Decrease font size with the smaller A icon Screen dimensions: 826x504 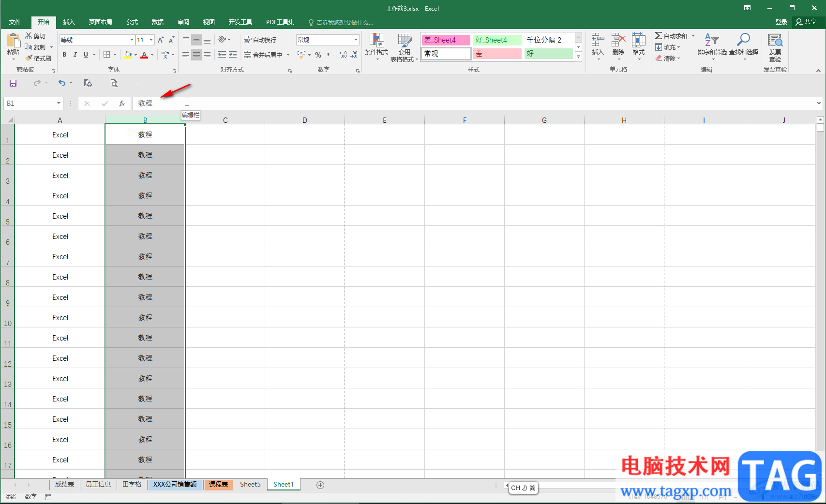171,40
